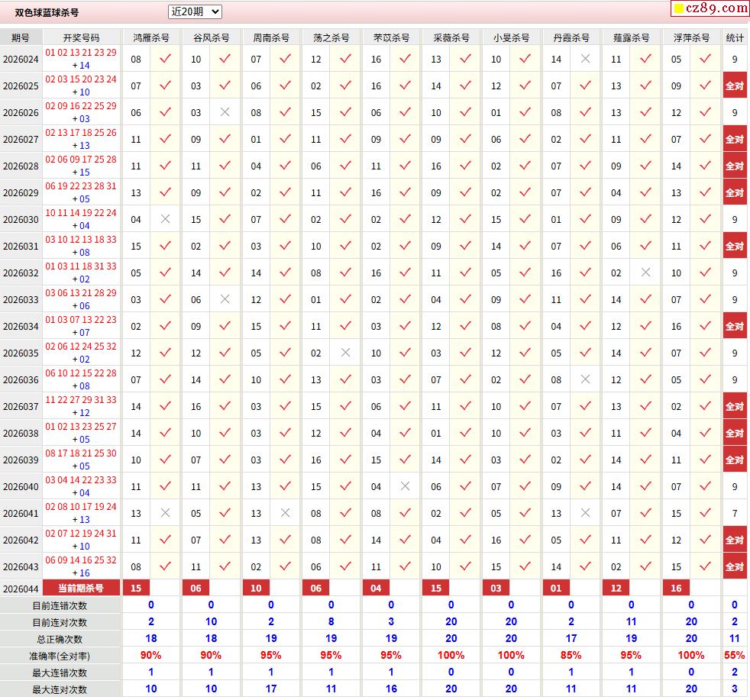Select the 开奖号码 column header
Viewport: 750px width, 700px height.
81,37
